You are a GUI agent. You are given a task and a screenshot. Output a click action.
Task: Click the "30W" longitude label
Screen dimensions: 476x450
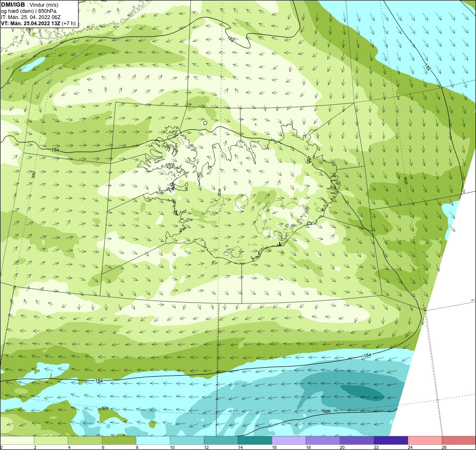(x=33, y=175)
